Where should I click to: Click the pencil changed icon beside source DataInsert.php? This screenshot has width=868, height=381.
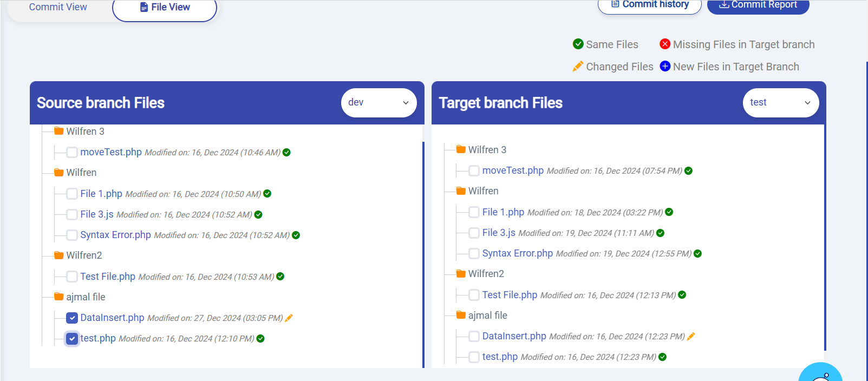pos(289,318)
